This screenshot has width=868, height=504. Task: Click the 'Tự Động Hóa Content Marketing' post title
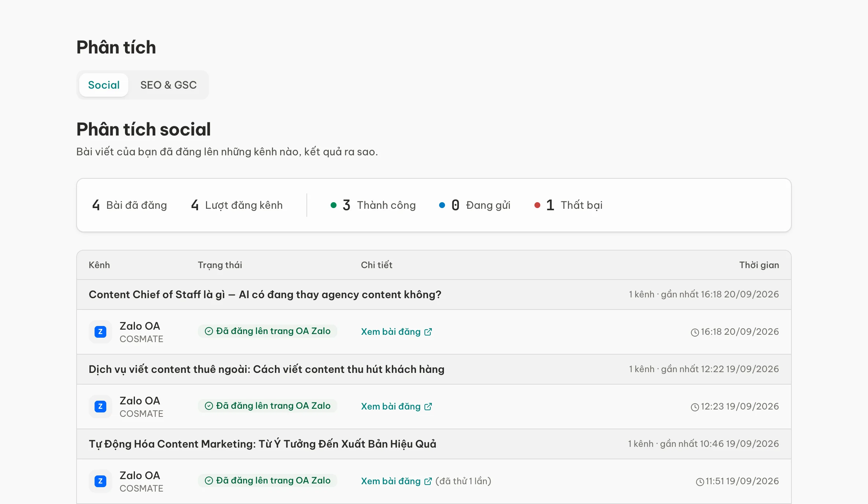262,444
